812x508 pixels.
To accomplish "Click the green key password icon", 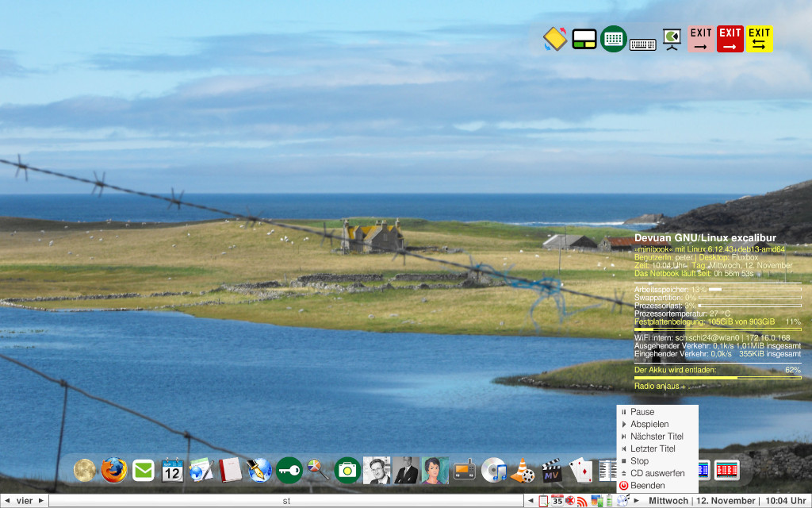I will 289,471.
